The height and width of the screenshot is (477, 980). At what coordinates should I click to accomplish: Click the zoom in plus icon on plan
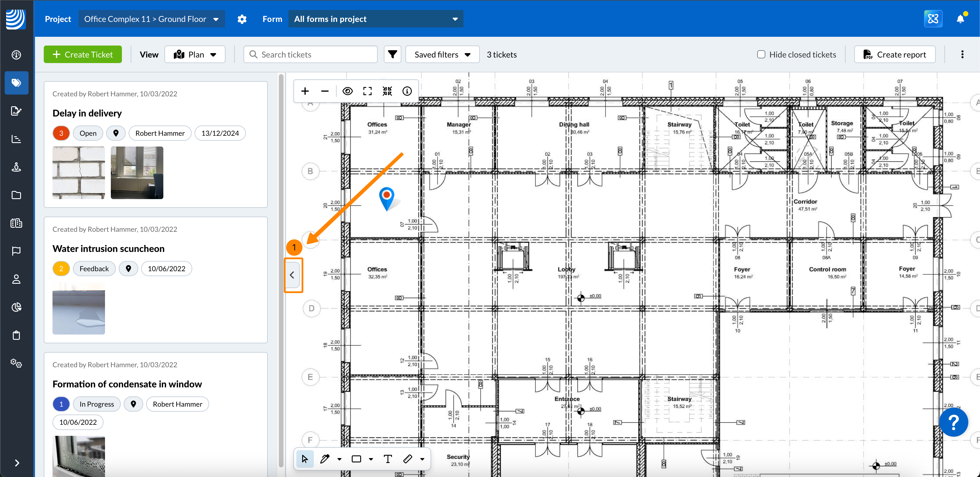click(x=305, y=91)
